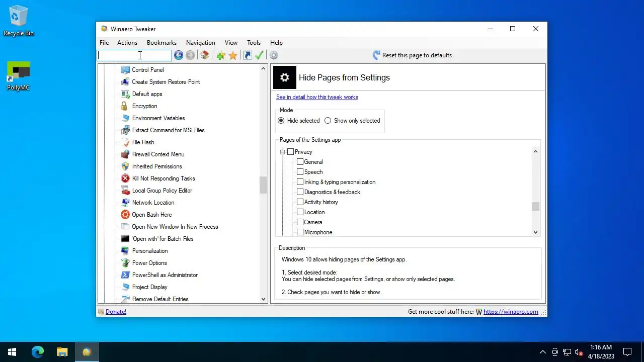Open the Navigation menu
Screen dimensions: 644x362
click(x=200, y=43)
